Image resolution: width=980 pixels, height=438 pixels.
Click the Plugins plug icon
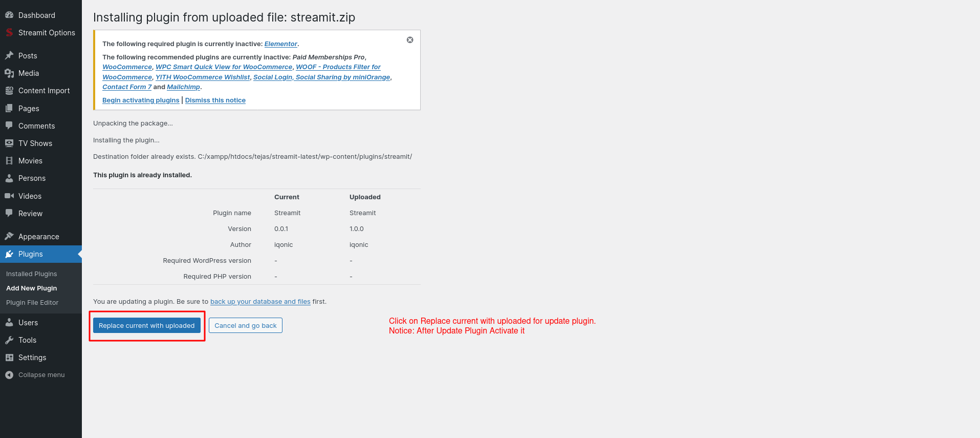click(9, 254)
